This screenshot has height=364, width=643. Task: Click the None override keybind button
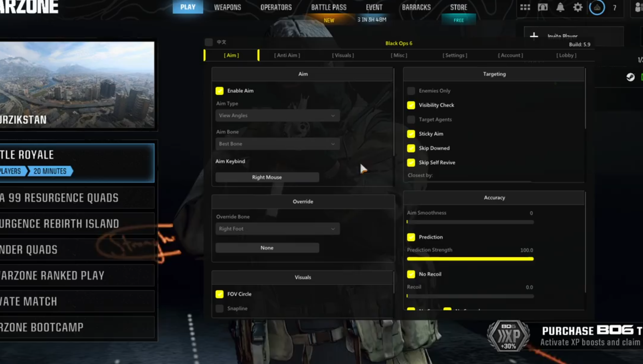click(267, 248)
